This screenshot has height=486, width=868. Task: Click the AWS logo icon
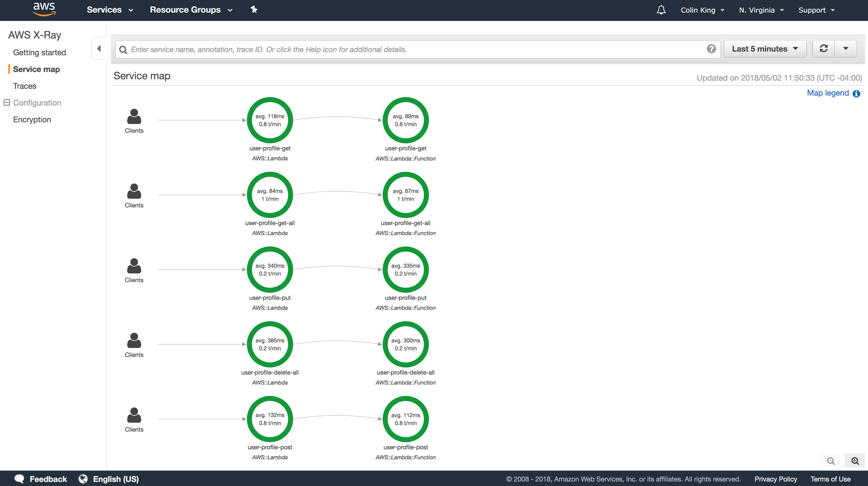(44, 9)
